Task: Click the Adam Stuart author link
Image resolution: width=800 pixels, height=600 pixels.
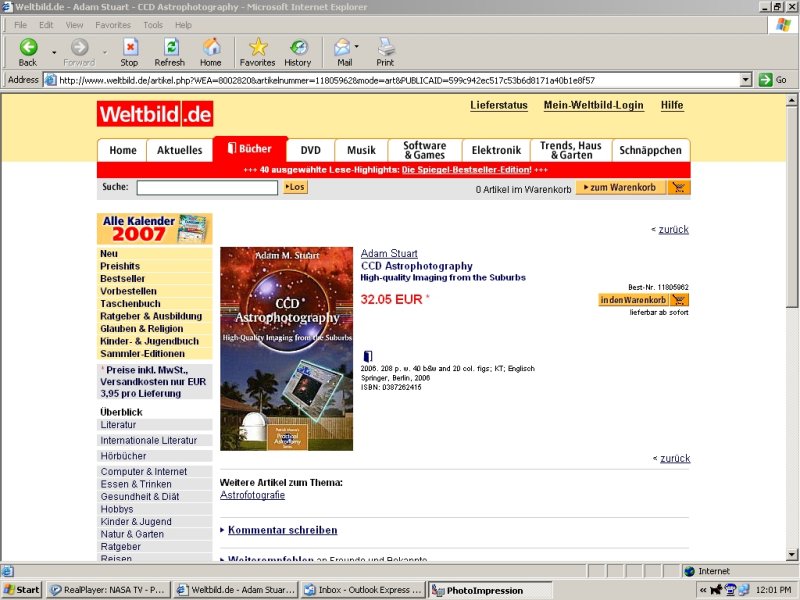Action: pos(389,253)
